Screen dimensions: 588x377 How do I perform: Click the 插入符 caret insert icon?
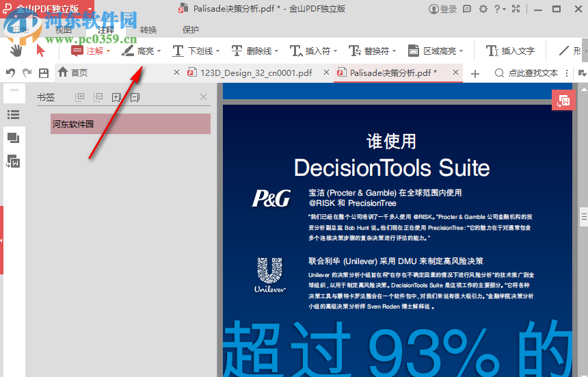[x=296, y=51]
